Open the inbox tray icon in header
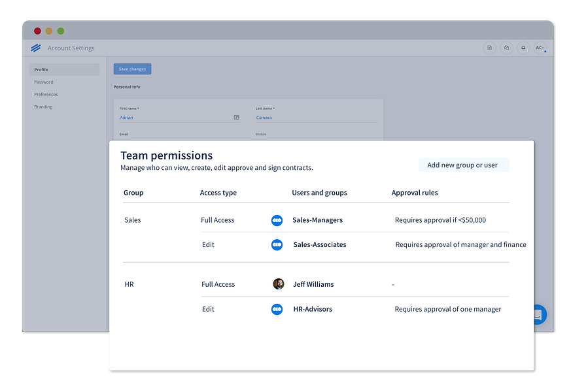This screenshot has height=392, width=588. pyautogui.click(x=523, y=48)
